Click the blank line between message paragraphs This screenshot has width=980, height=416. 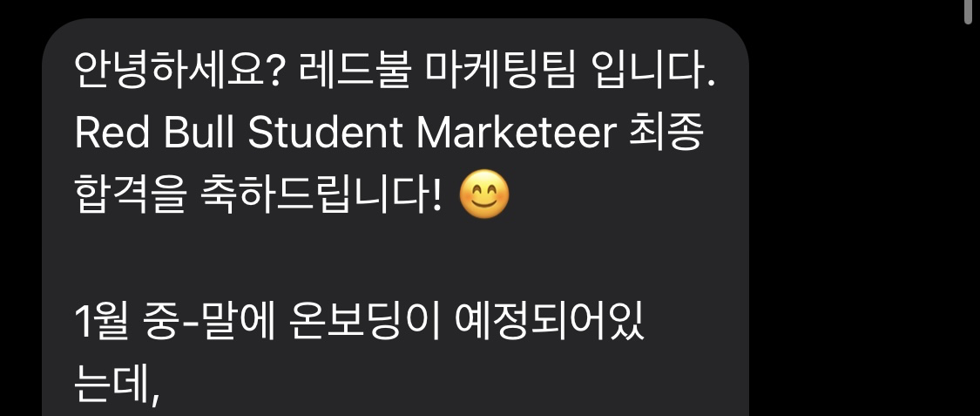tap(395, 257)
